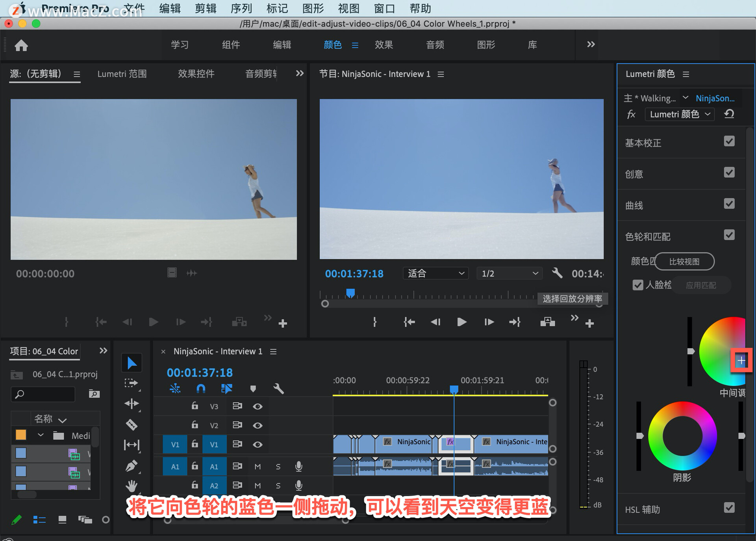The image size is (756, 541).
Task: Open the 序列 menu
Action: point(241,8)
